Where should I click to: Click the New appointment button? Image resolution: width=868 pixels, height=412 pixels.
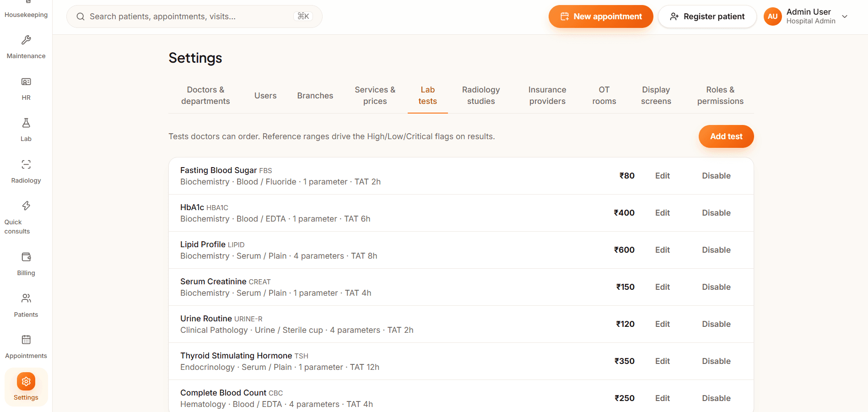click(601, 16)
